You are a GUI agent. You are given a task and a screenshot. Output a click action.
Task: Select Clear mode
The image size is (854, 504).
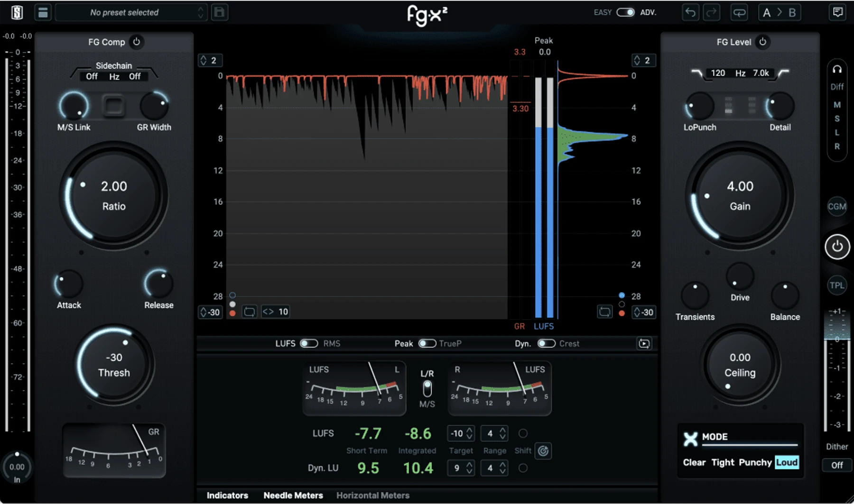(x=694, y=462)
